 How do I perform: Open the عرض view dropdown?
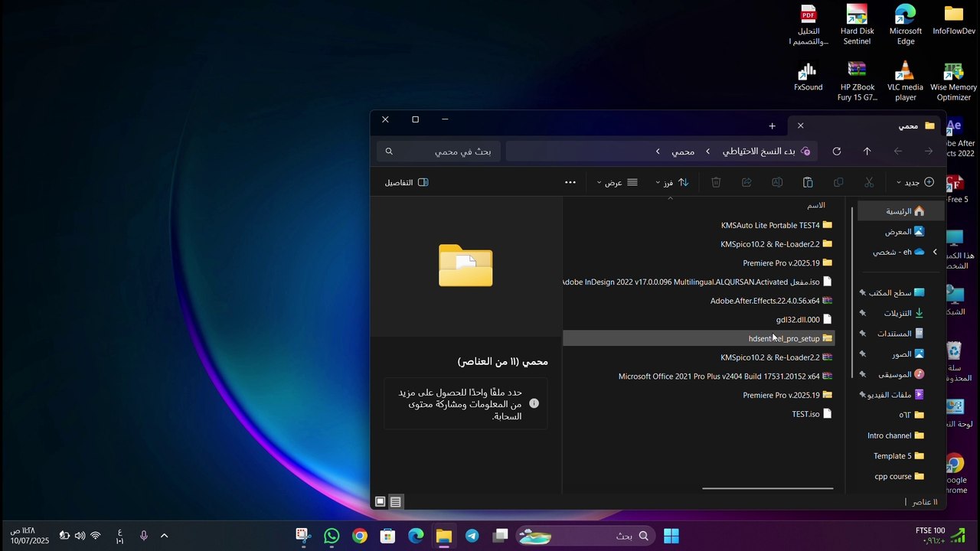coord(618,182)
